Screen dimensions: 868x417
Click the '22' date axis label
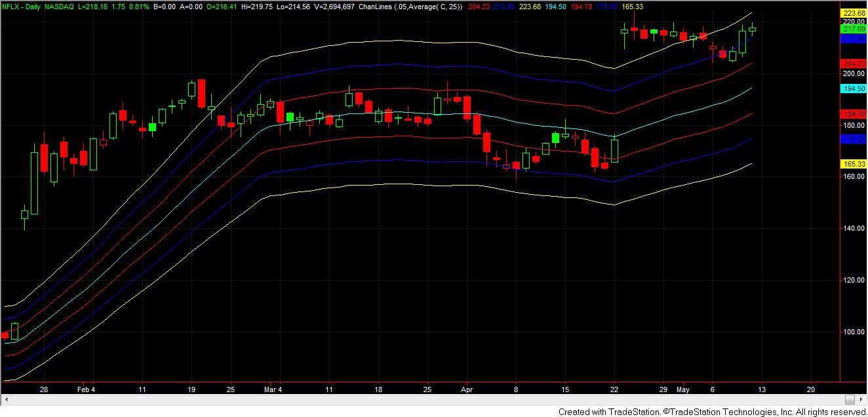[614, 389]
